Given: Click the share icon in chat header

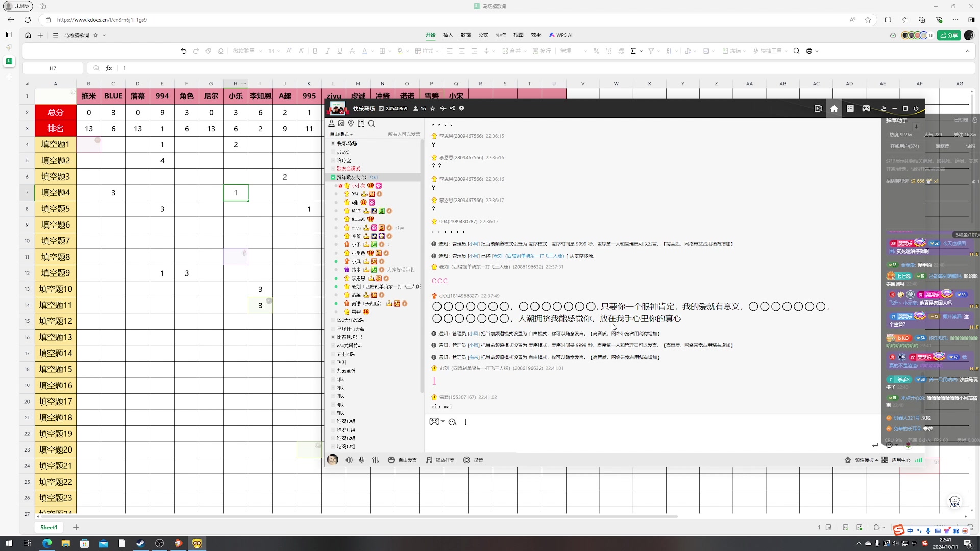Looking at the screenshot, I should coord(452,109).
